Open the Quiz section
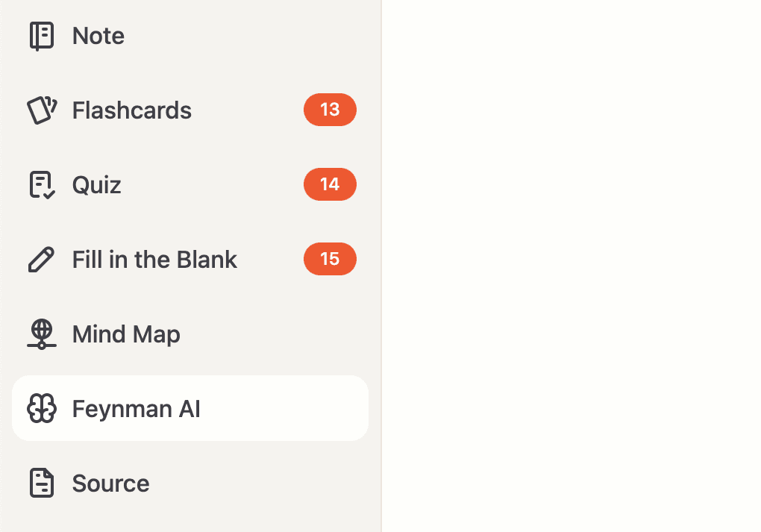Viewport: 761px width, 532px height. point(96,184)
